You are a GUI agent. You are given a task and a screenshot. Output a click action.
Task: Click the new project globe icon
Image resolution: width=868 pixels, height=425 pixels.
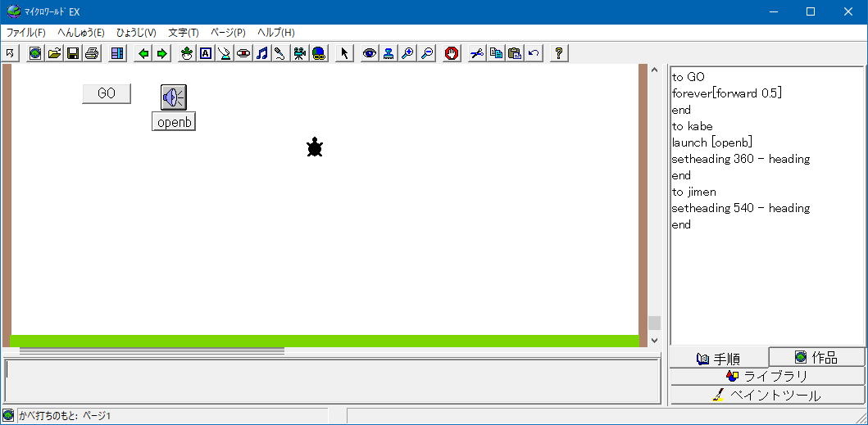[x=35, y=54]
